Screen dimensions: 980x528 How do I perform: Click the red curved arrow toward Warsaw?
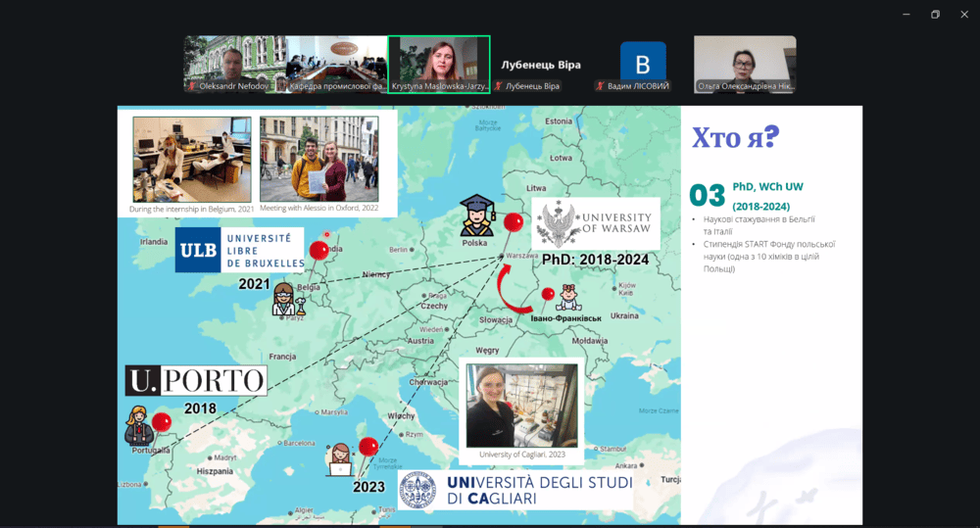pyautogui.click(x=514, y=289)
